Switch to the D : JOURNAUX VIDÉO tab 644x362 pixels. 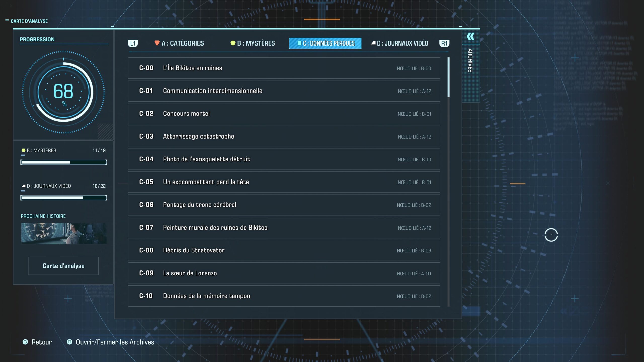[399, 43]
